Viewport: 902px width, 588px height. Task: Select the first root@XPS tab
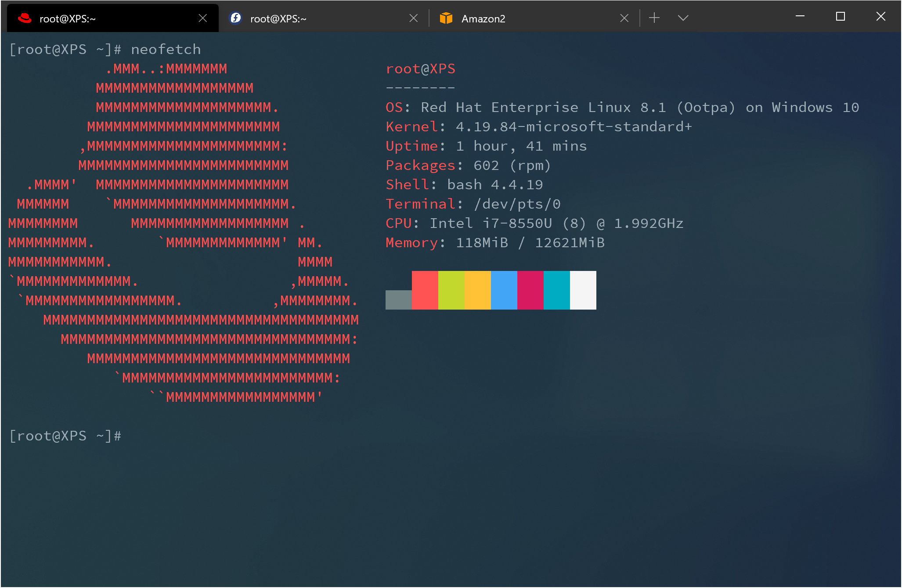pyautogui.click(x=67, y=18)
